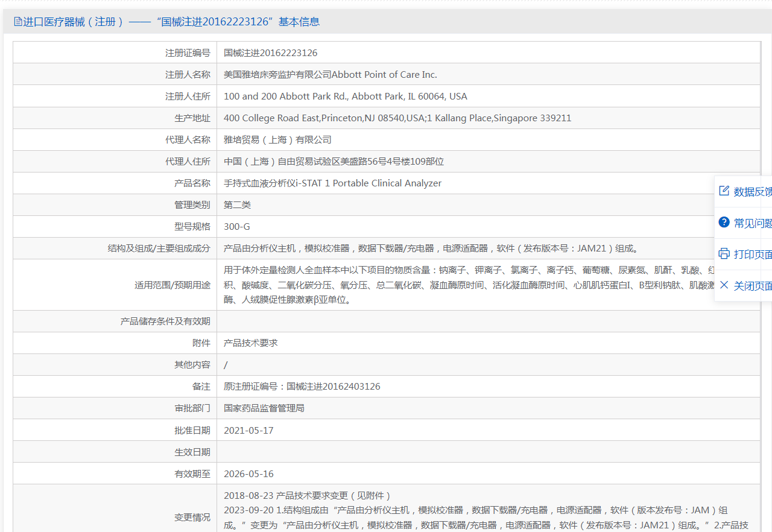Click remark 原注册证编号：国械注进20162403126

pyautogui.click(x=302, y=386)
